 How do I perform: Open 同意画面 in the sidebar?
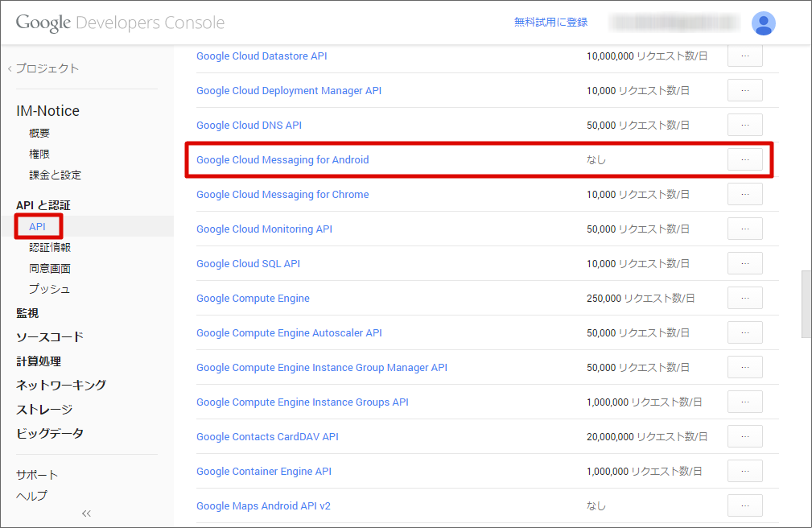(50, 268)
